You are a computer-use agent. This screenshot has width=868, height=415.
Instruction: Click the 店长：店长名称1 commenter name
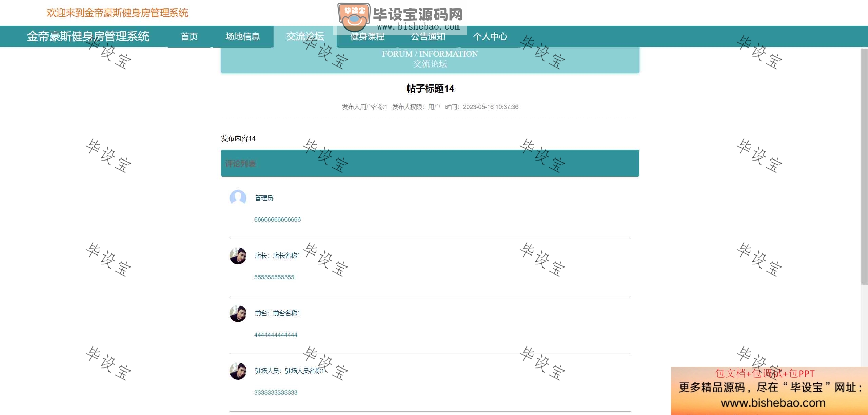277,256
